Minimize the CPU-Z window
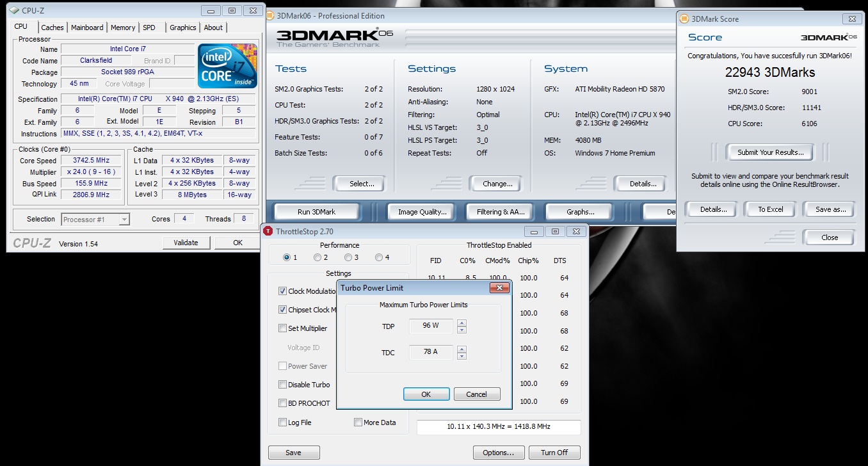The height and width of the screenshot is (466, 868). pyautogui.click(x=211, y=10)
